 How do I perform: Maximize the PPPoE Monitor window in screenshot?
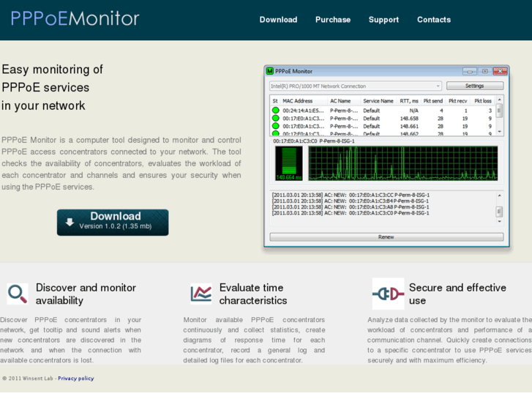pos(485,71)
